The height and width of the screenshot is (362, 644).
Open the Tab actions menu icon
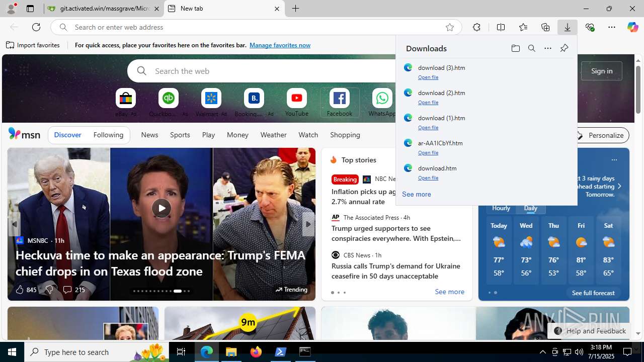pos(30,9)
